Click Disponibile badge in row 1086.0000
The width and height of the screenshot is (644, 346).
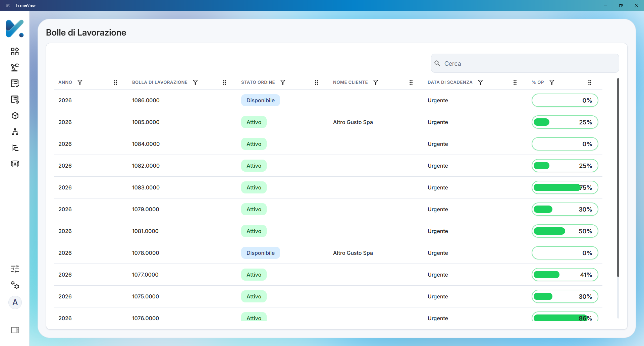(261, 100)
